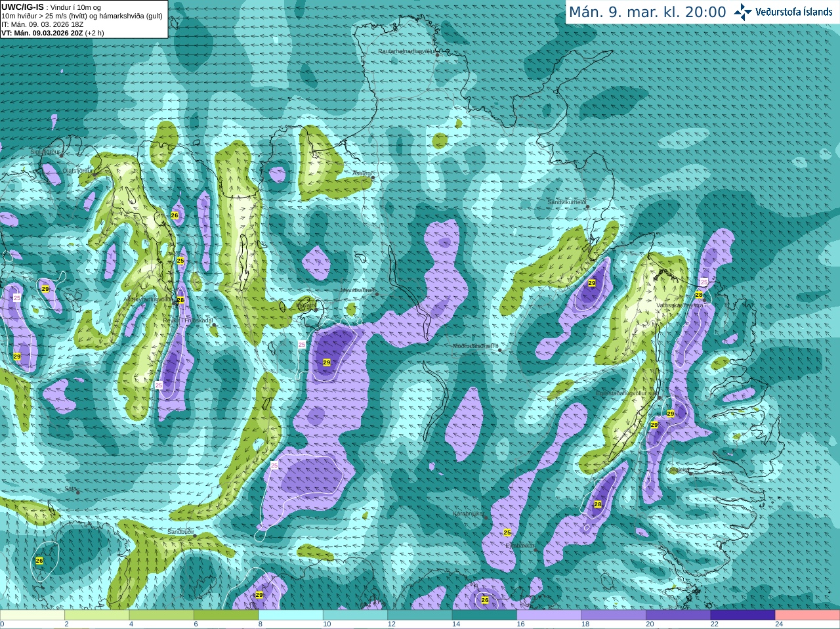
Task: Pick the 10–12 legend color swatch
Action: pos(355,615)
